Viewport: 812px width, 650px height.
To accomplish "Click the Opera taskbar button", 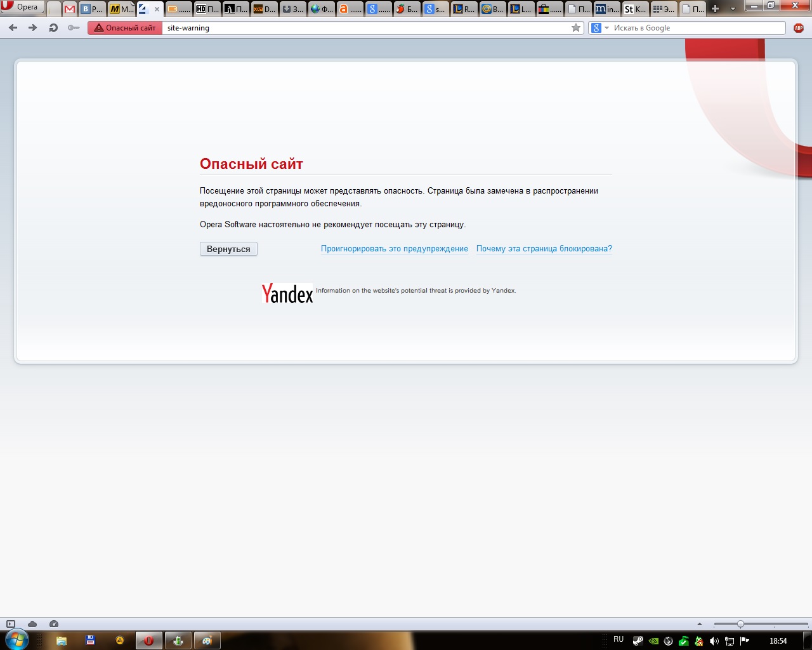I will [x=149, y=640].
